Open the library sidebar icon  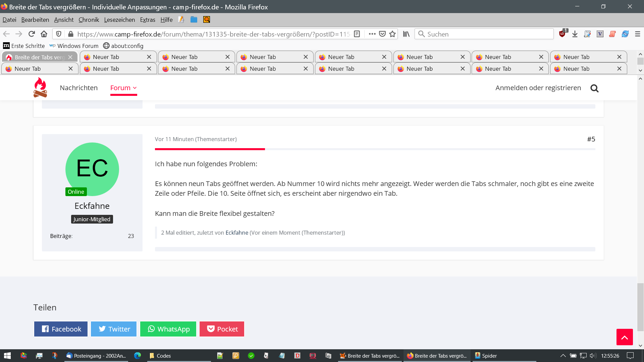406,34
